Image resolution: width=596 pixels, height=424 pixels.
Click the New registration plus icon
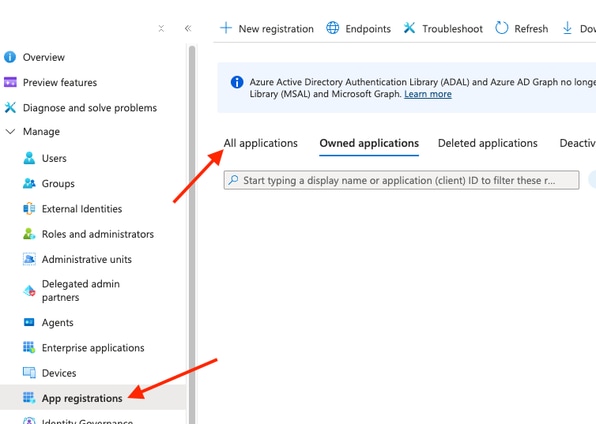click(226, 28)
